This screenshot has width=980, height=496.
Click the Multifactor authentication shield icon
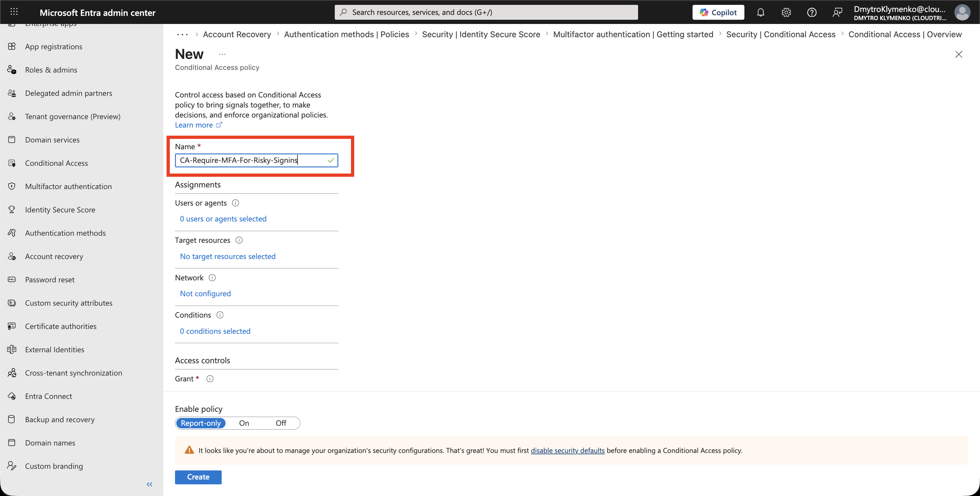pyautogui.click(x=12, y=186)
